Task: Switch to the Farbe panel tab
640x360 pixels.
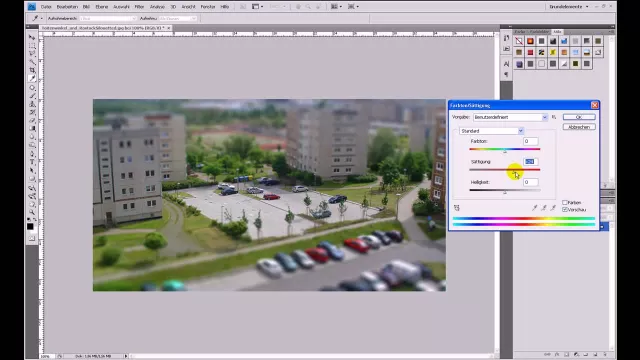Action: pos(520,31)
